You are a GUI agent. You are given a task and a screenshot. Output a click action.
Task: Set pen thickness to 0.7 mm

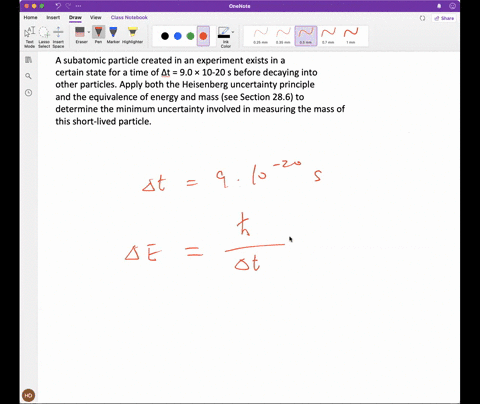pos(328,36)
